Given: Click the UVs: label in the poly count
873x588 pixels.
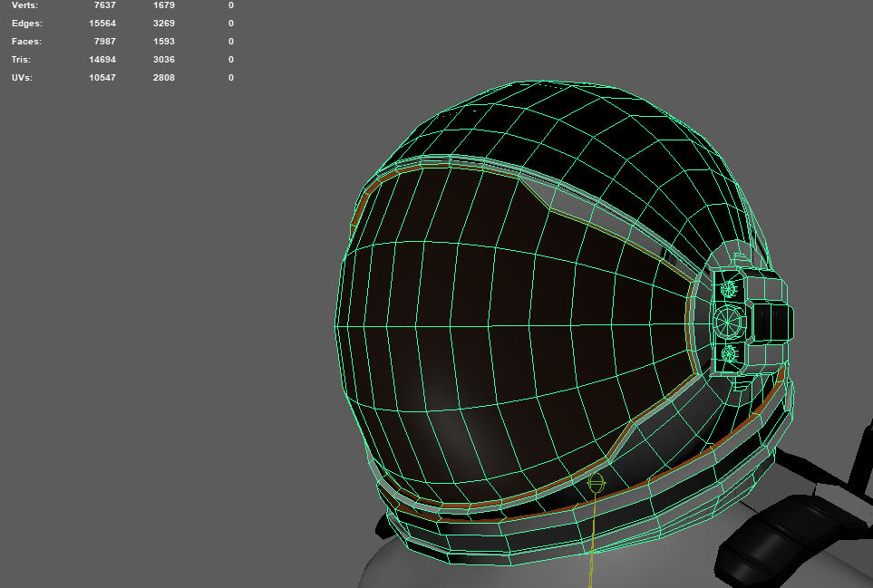Looking at the screenshot, I should coord(22,77).
